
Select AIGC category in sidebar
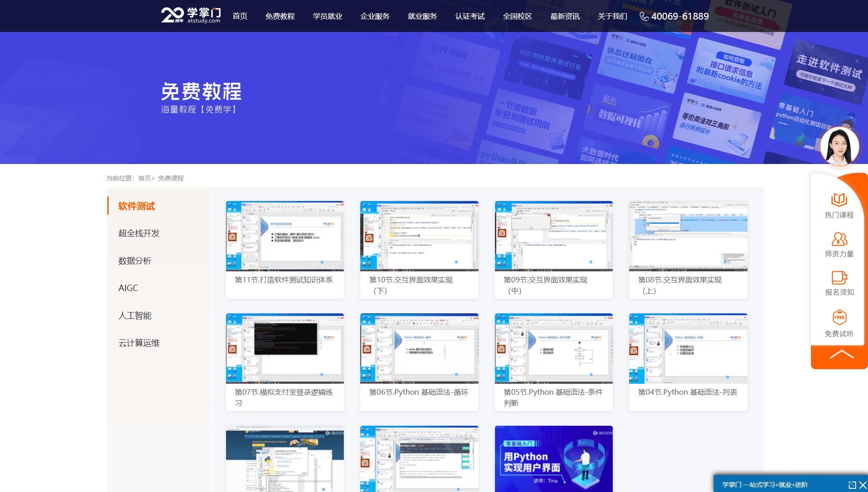[128, 288]
